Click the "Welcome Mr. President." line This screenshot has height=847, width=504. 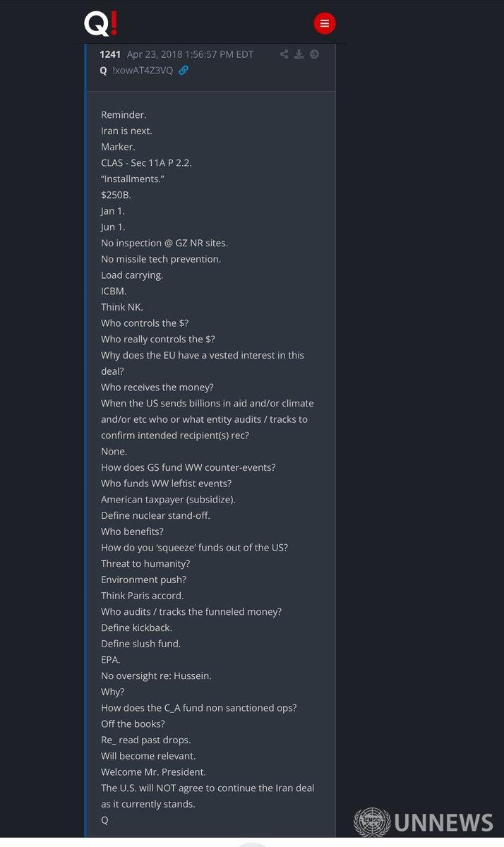(x=153, y=772)
